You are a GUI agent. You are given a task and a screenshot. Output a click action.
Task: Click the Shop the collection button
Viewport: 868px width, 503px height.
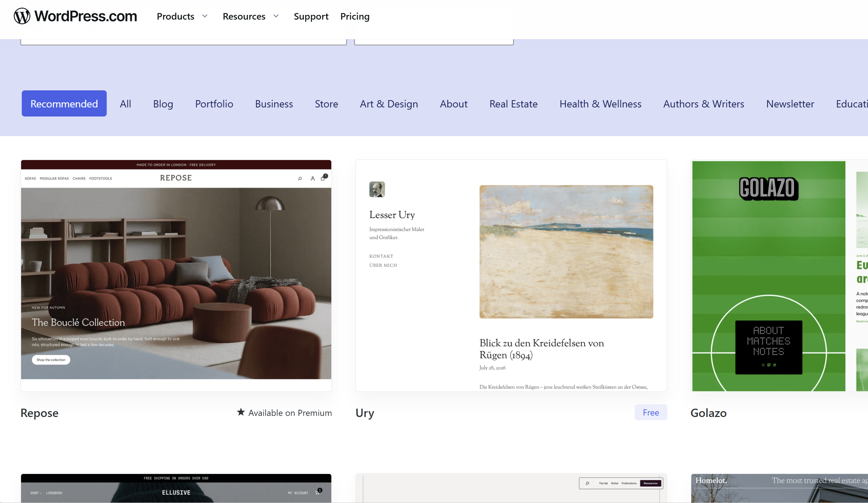click(x=51, y=360)
